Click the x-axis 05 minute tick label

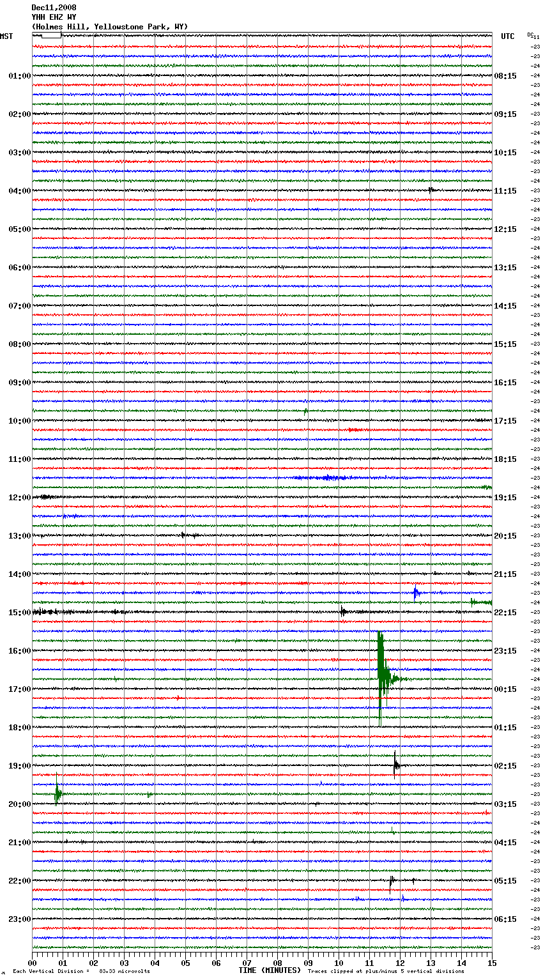[x=185, y=963]
